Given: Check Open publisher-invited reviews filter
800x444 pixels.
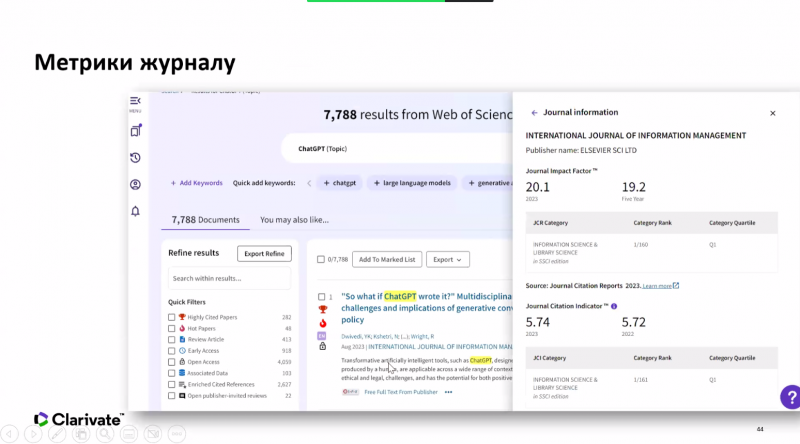Looking at the screenshot, I should click(171, 396).
